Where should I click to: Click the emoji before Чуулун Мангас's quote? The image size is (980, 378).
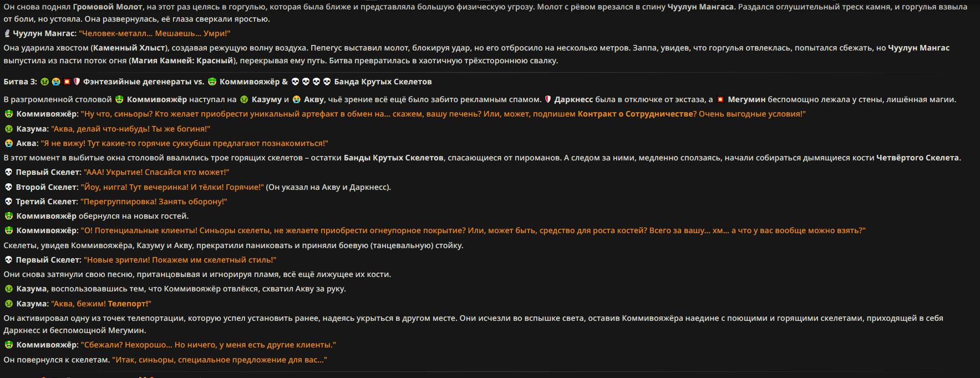coord(7,33)
